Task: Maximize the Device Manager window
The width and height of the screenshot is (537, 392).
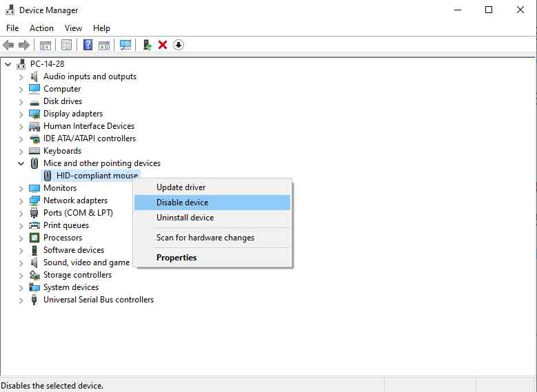Action: pyautogui.click(x=489, y=10)
